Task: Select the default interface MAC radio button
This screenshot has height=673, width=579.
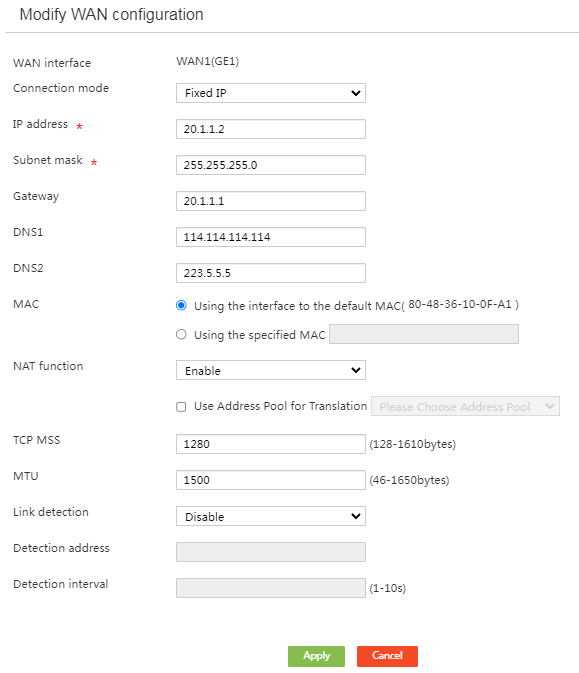Action: coord(181,305)
